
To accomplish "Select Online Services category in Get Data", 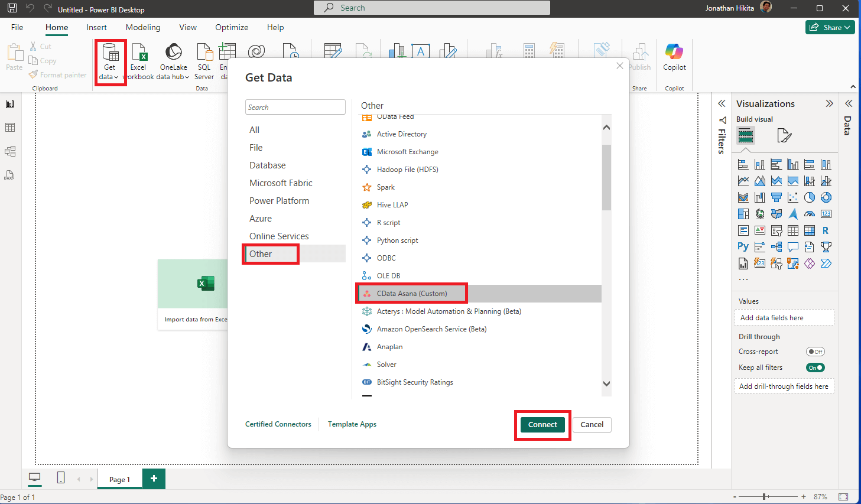I will pyautogui.click(x=279, y=236).
